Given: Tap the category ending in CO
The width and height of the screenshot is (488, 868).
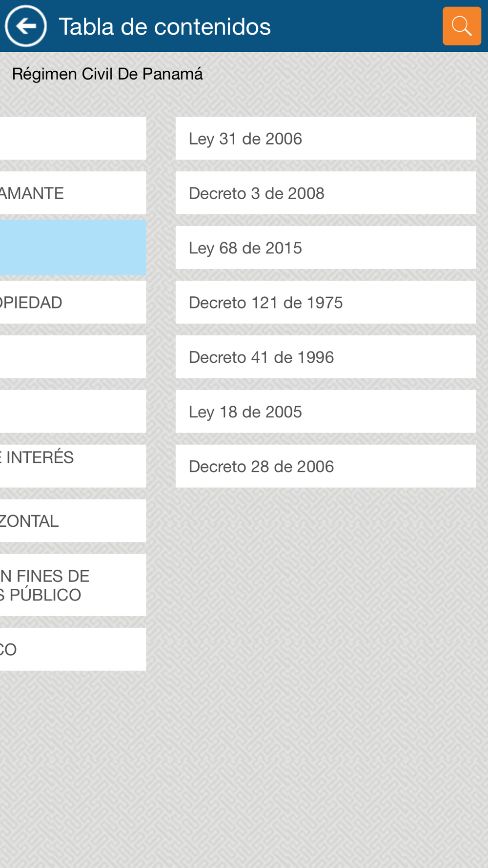Looking at the screenshot, I should [x=73, y=649].
